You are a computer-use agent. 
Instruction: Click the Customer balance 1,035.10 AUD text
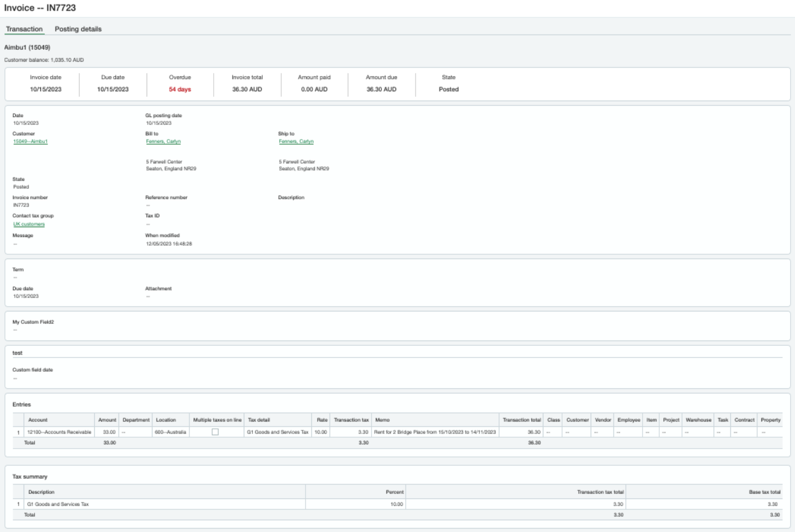click(x=44, y=60)
